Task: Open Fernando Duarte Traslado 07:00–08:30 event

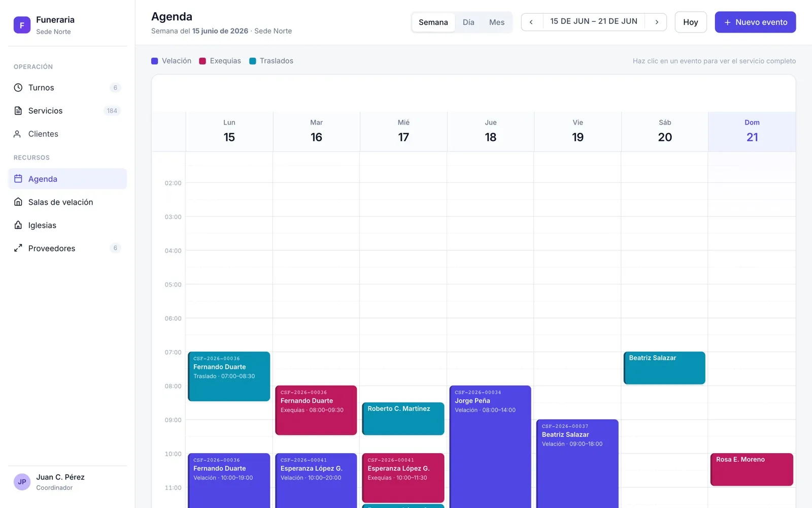Action: pos(229,376)
